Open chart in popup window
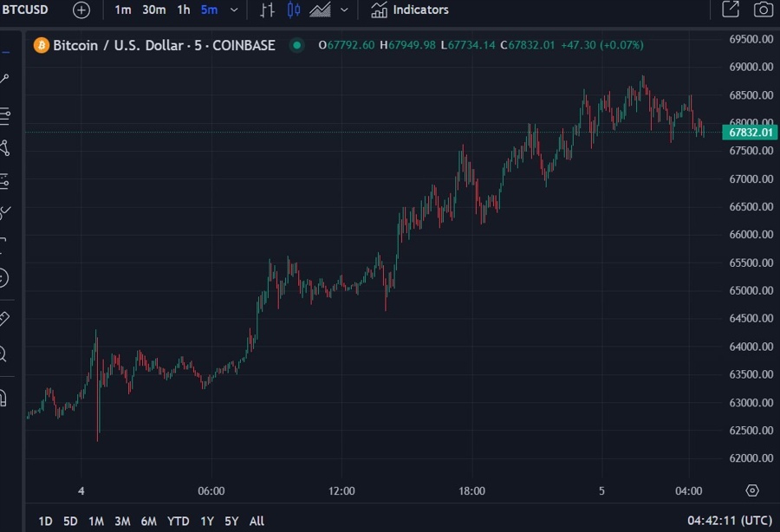 pyautogui.click(x=731, y=9)
